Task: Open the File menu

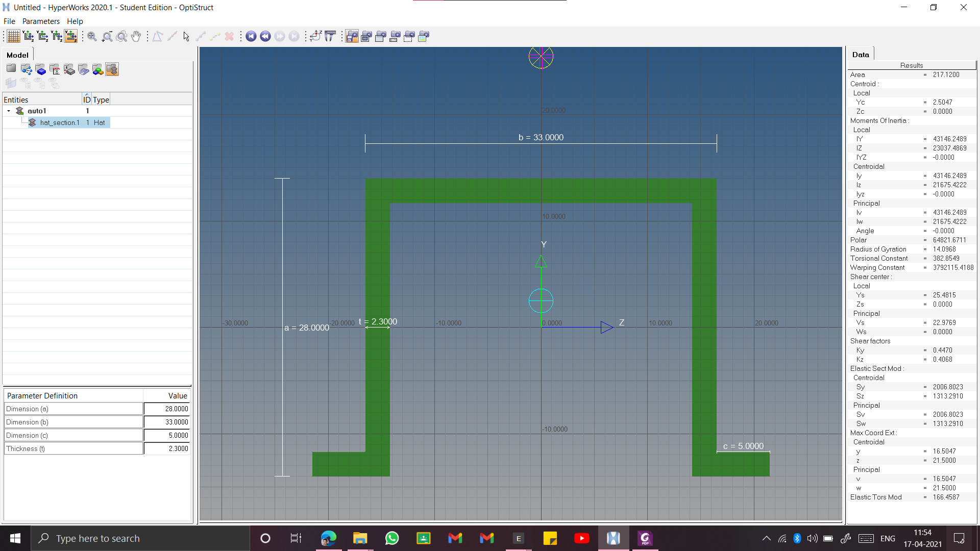Action: tap(9, 21)
